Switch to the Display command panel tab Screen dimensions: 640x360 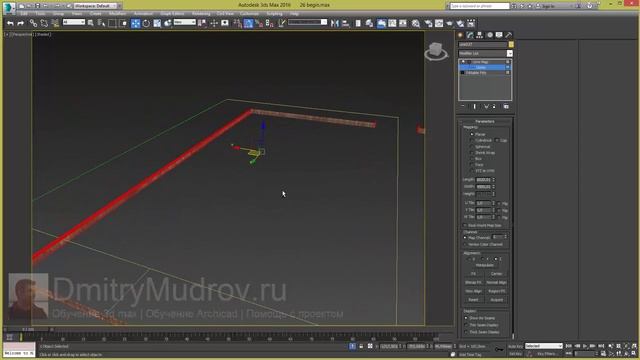point(499,35)
